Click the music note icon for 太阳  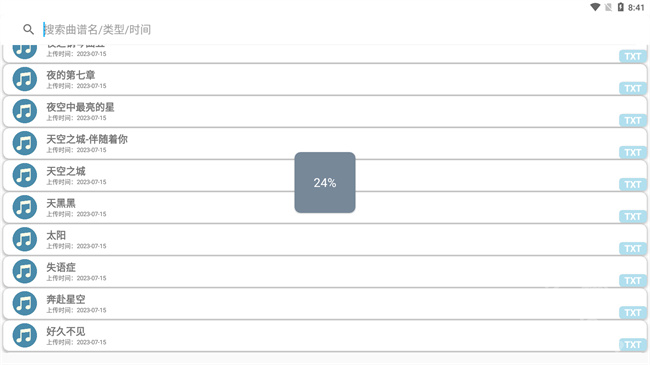(24, 239)
